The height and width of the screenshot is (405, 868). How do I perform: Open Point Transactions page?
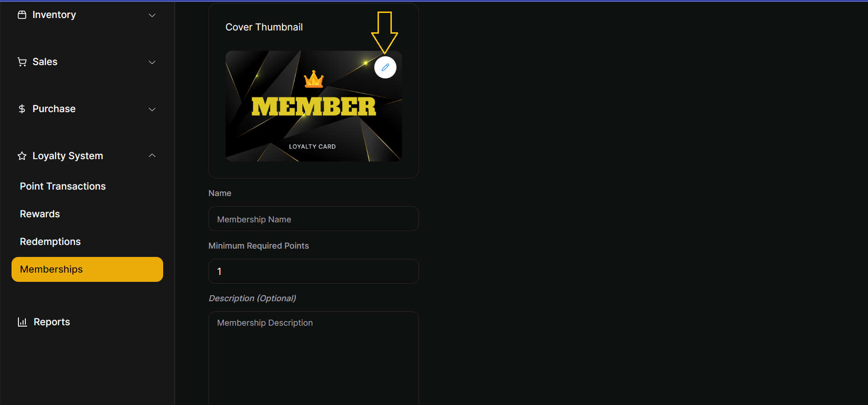[x=63, y=186]
